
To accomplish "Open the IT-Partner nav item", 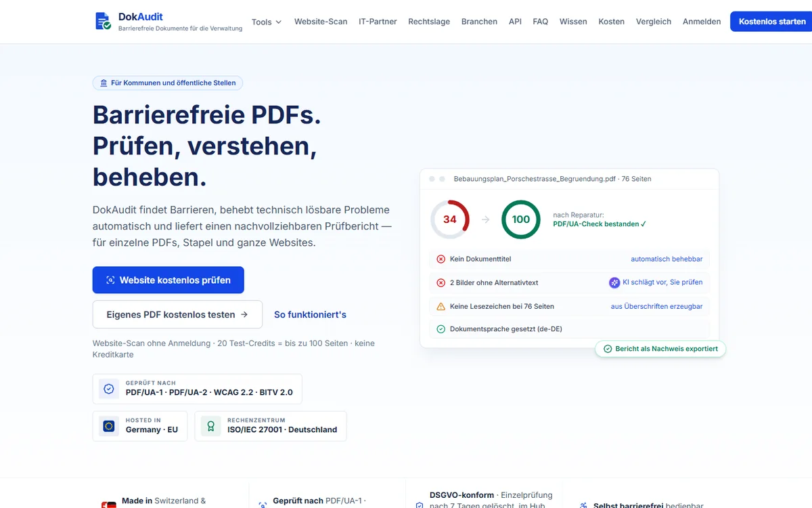I will click(x=378, y=22).
